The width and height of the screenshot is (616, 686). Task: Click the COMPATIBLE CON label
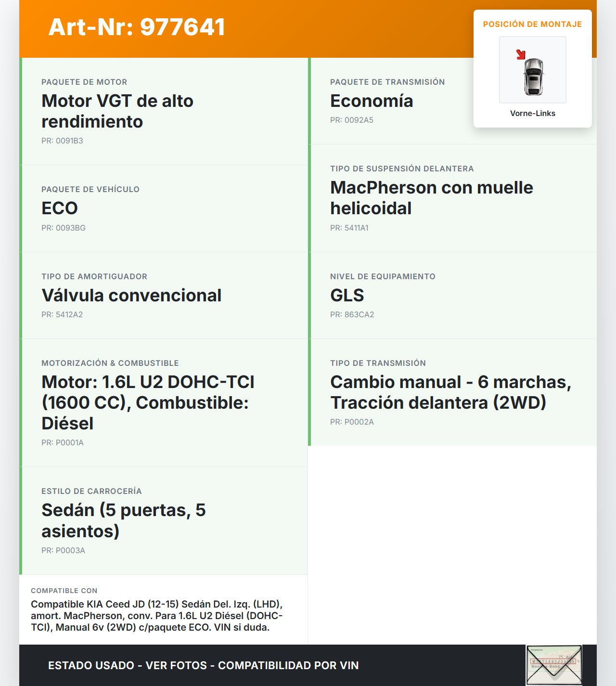pyautogui.click(x=64, y=591)
